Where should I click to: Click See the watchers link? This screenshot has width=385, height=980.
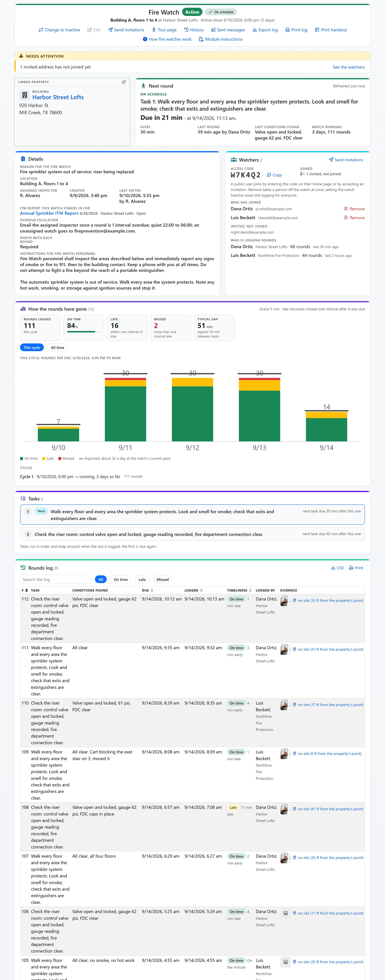[349, 67]
